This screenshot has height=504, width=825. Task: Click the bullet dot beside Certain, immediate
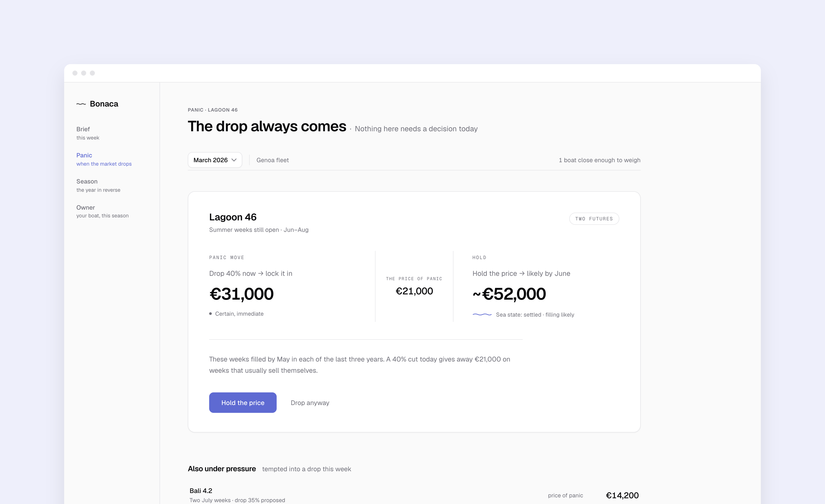211,314
